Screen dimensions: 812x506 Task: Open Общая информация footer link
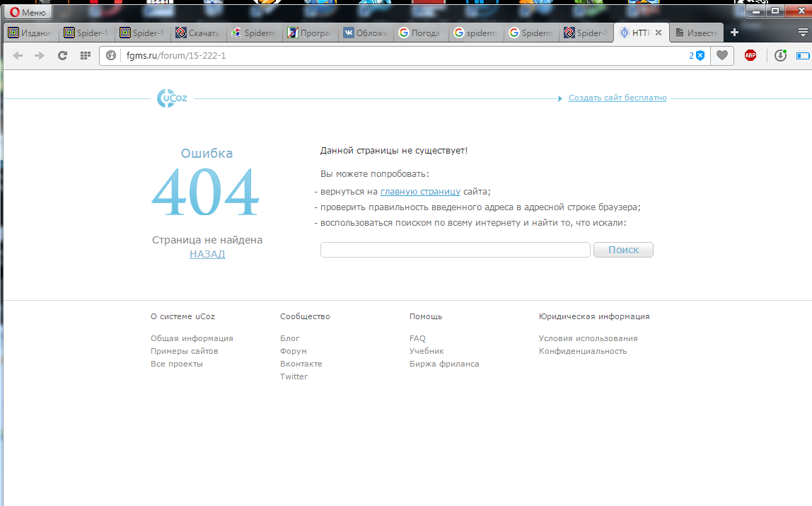pos(192,338)
